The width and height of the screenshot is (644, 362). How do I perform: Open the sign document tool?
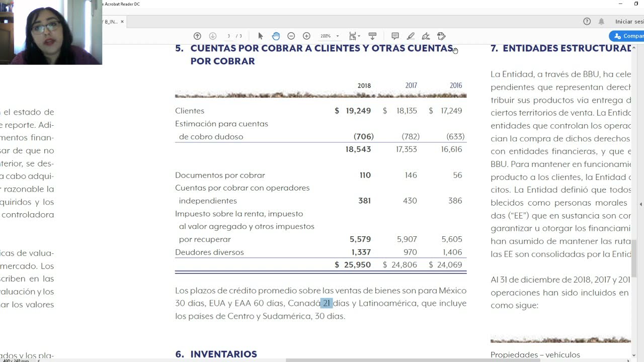pyautogui.click(x=426, y=36)
